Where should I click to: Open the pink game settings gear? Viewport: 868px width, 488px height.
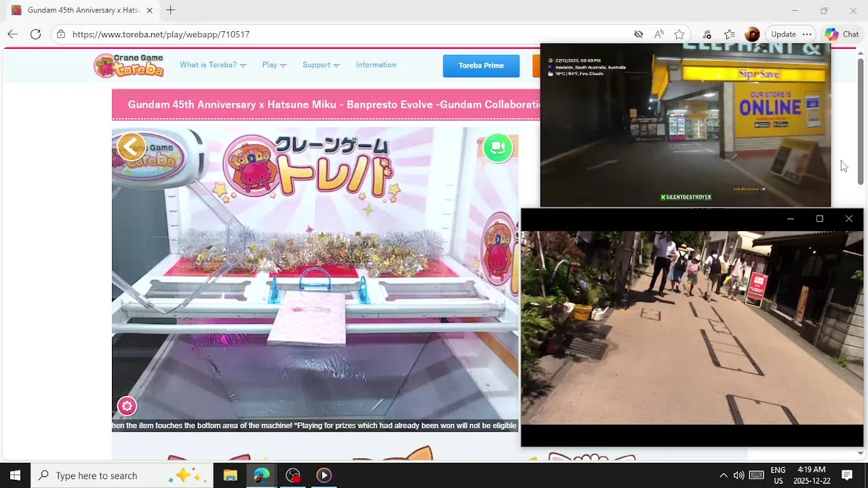(127, 406)
